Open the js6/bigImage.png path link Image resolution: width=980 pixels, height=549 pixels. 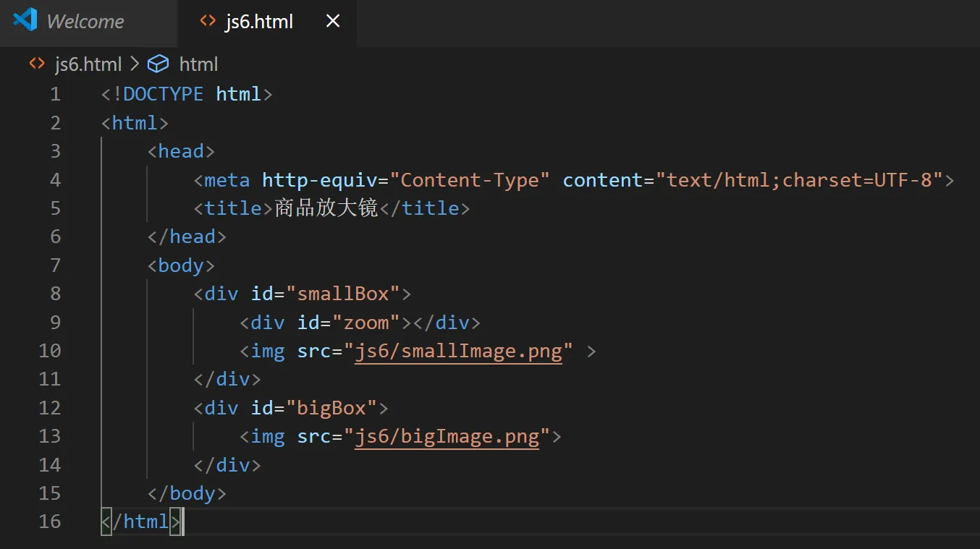pos(447,437)
